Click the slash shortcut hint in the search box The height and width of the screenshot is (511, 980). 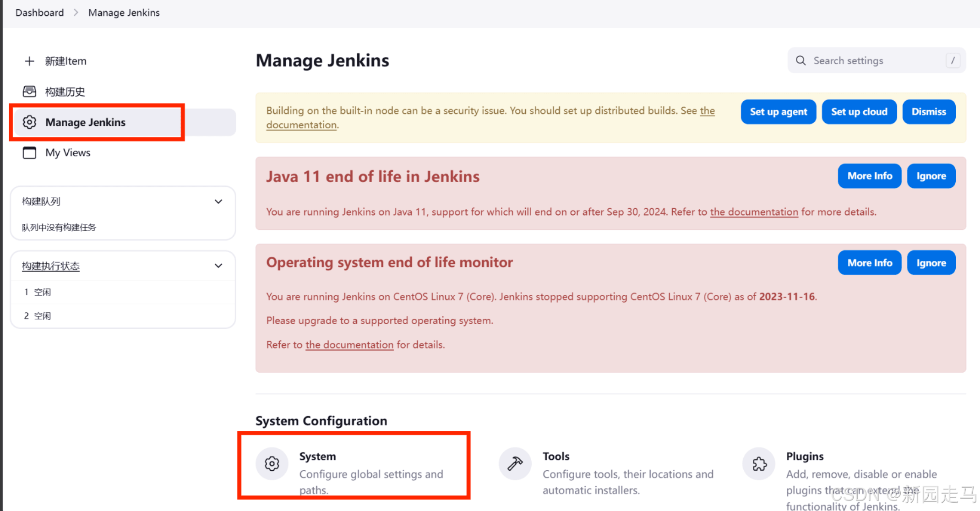pyautogui.click(x=953, y=60)
